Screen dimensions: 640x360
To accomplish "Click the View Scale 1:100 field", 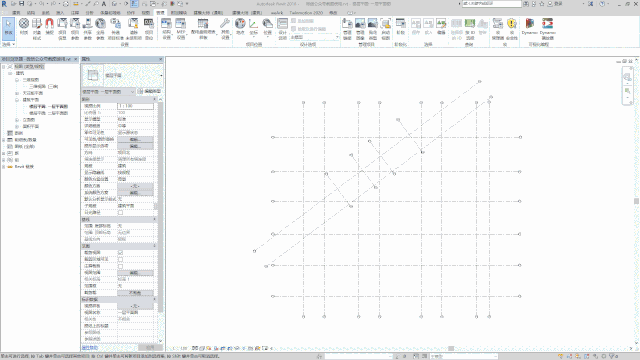I will [136, 106].
